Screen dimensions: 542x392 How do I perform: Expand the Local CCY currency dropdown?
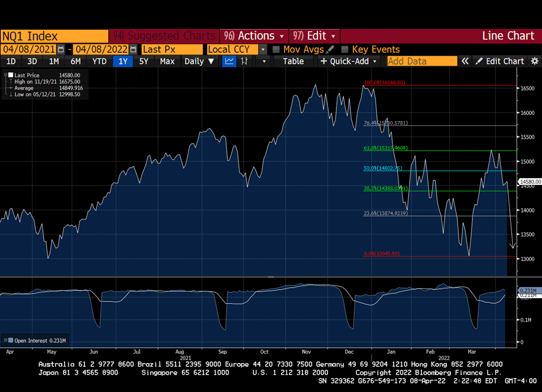[x=263, y=49]
